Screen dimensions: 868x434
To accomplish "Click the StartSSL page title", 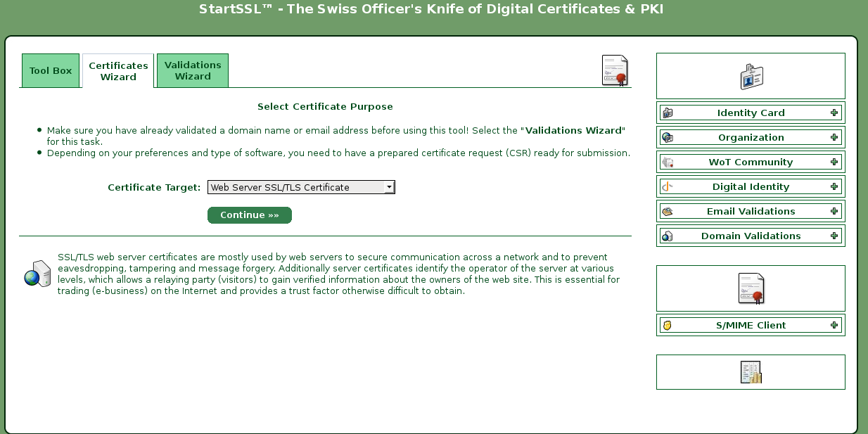I will 431,9.
